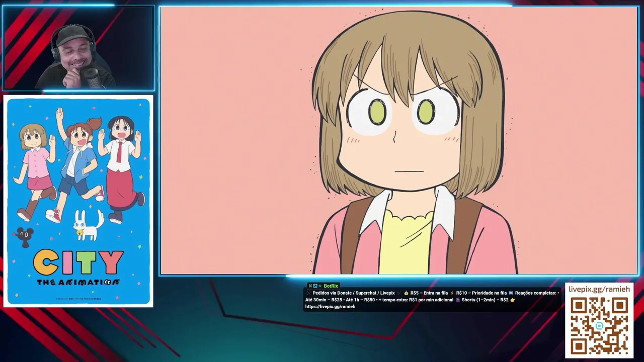Click the CITY The Animation poster thumbnail
The width and height of the screenshot is (644, 362).
[x=78, y=201]
